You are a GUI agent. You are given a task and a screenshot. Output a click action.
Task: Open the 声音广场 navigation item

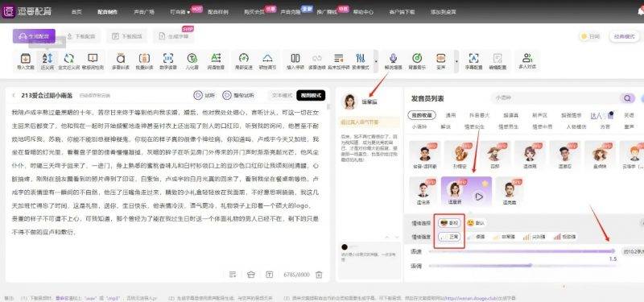144,12
